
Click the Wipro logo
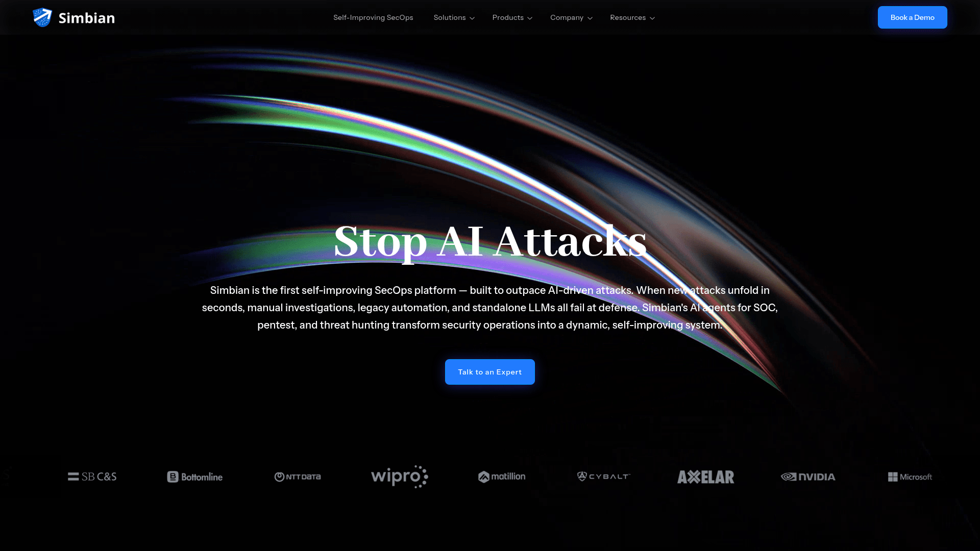click(400, 477)
